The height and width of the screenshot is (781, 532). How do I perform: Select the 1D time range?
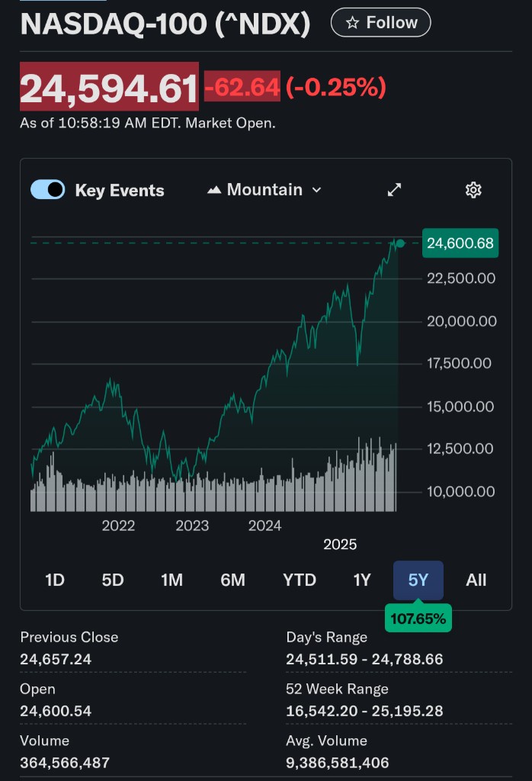(55, 580)
